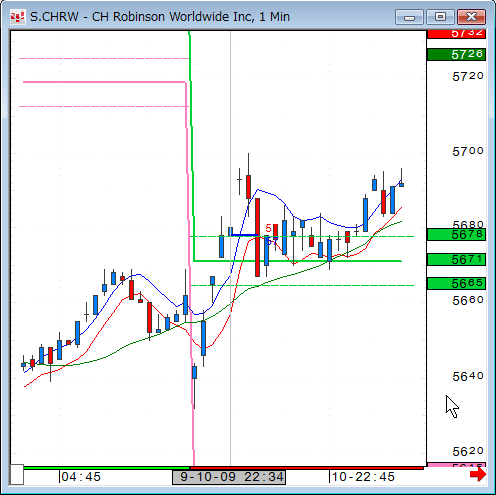The height and width of the screenshot is (495, 496).
Task: Click the red scroll-right arrow in the time axis
Action: coord(478,474)
